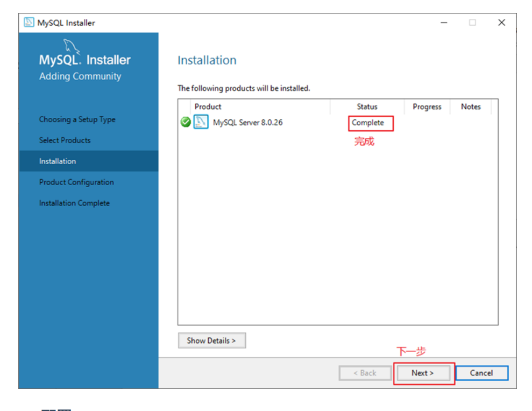Click the Next button
The height and width of the screenshot is (411, 532).
click(x=423, y=373)
